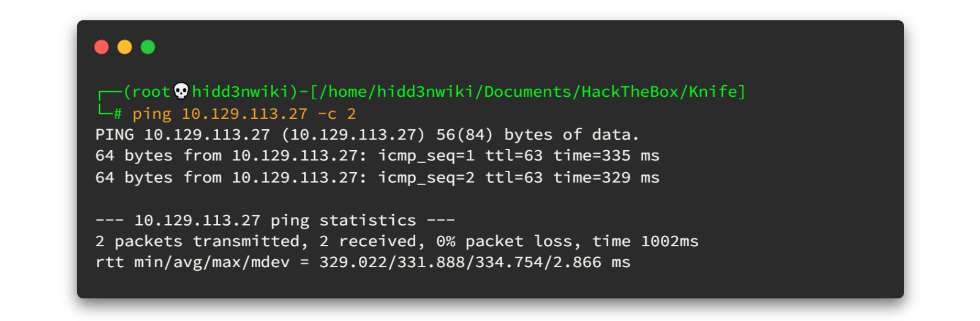This screenshot has height=321, width=980.
Task: Click the 56(84) text in PING line
Action: tap(464, 135)
